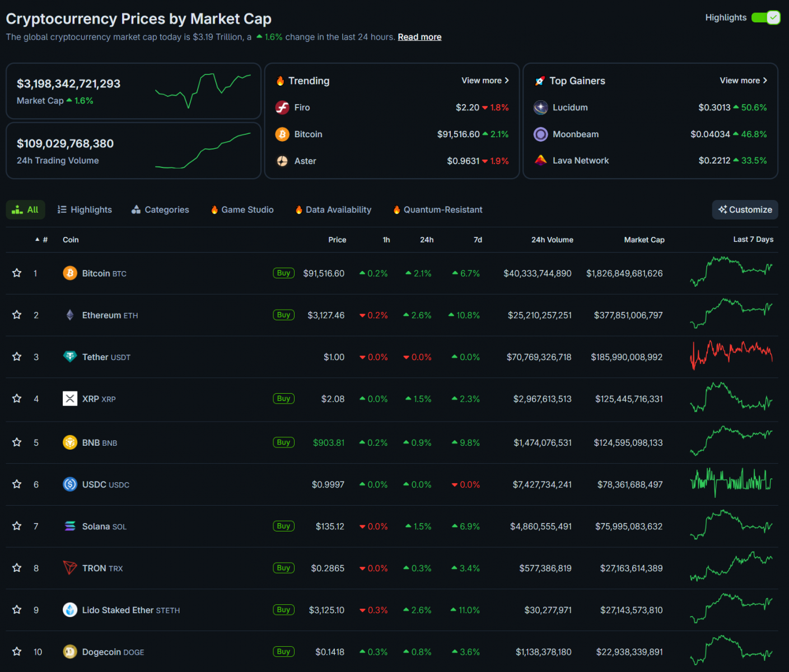Star Bitcoin to add to favorites
The image size is (789, 672).
tap(17, 273)
